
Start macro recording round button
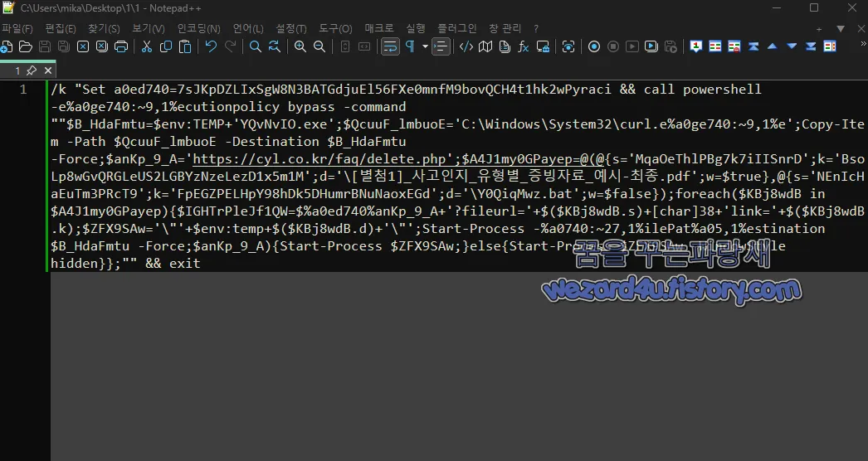coord(594,46)
